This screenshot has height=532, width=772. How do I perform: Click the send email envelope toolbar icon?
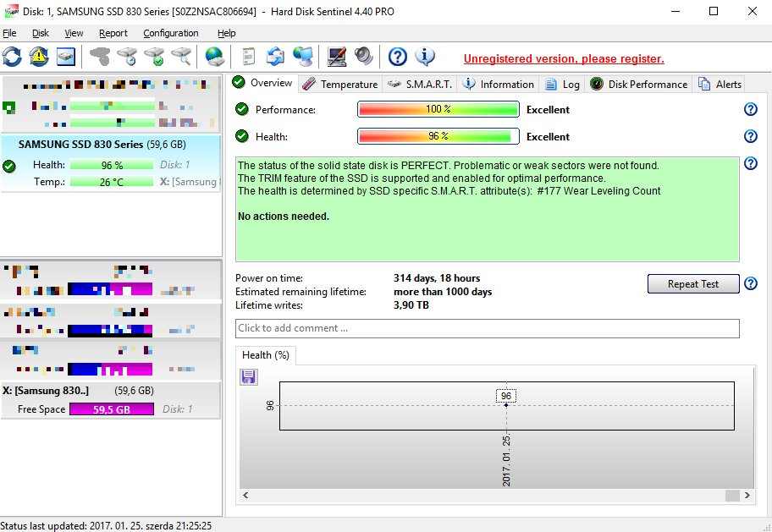coord(275,57)
